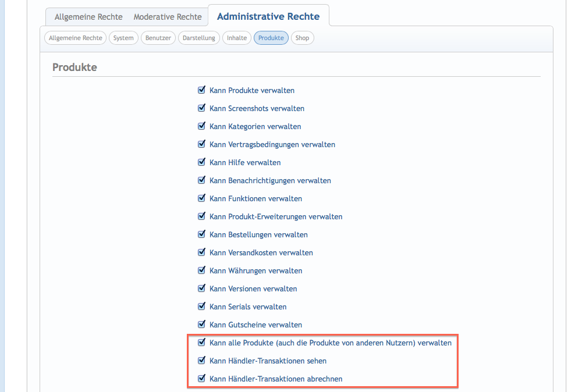Uncheck Kann Produkte verwalten

(x=201, y=90)
